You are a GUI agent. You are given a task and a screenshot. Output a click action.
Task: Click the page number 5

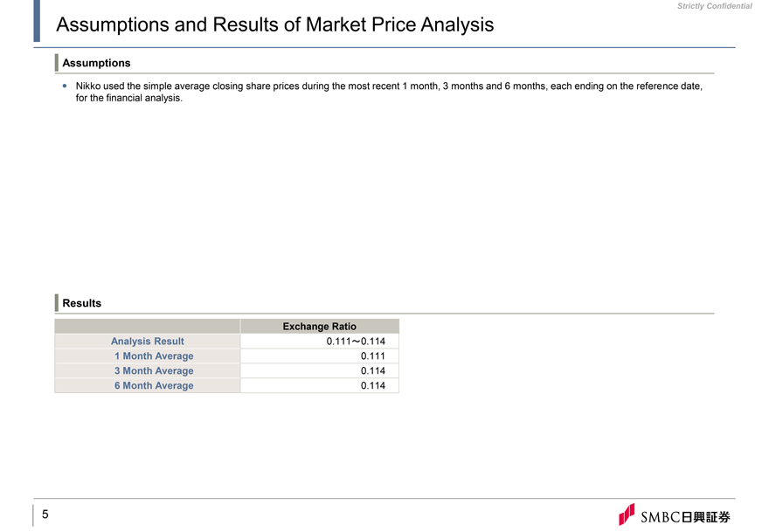45,514
